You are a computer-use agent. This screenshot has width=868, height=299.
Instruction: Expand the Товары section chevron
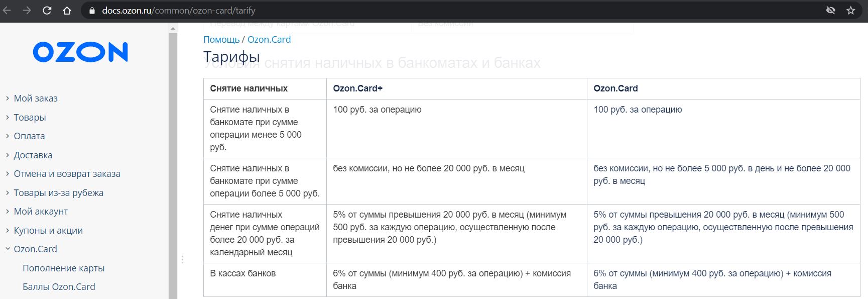pos(8,117)
